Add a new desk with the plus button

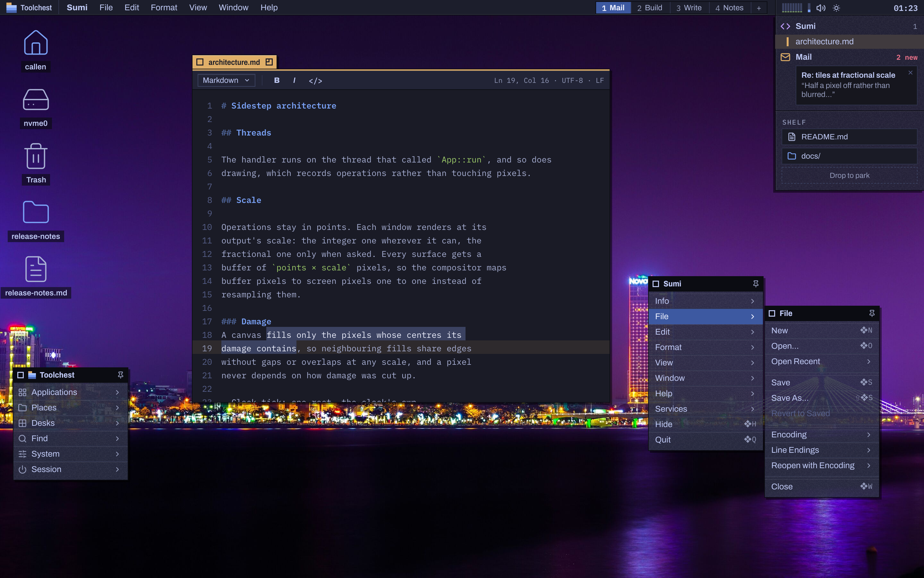tap(759, 8)
